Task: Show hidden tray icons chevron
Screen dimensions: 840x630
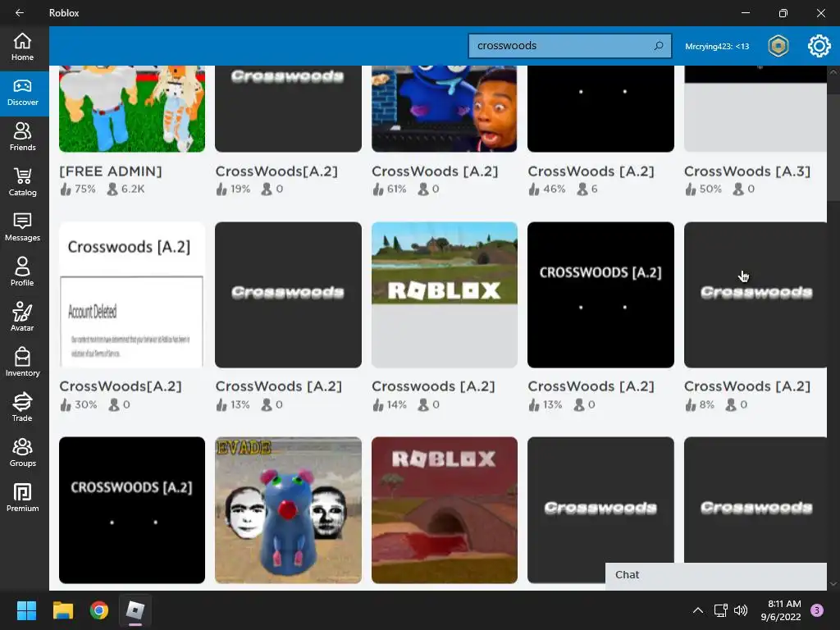Action: (x=698, y=610)
